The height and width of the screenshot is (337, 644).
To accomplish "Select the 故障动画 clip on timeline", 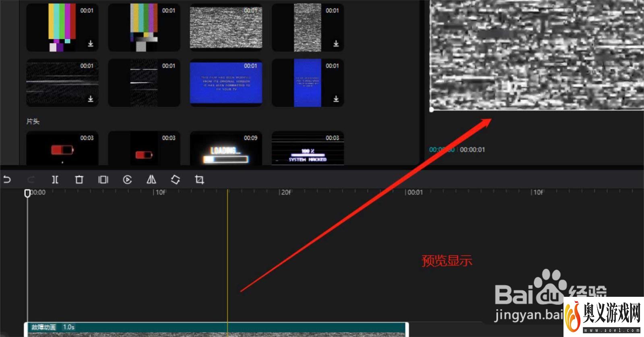I will pos(217,330).
